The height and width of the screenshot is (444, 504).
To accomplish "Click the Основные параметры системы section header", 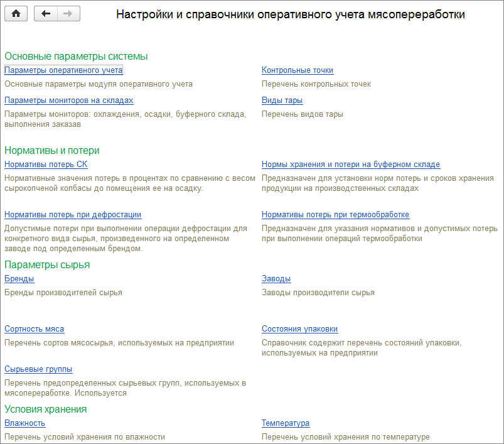I will pyautogui.click(x=76, y=57).
